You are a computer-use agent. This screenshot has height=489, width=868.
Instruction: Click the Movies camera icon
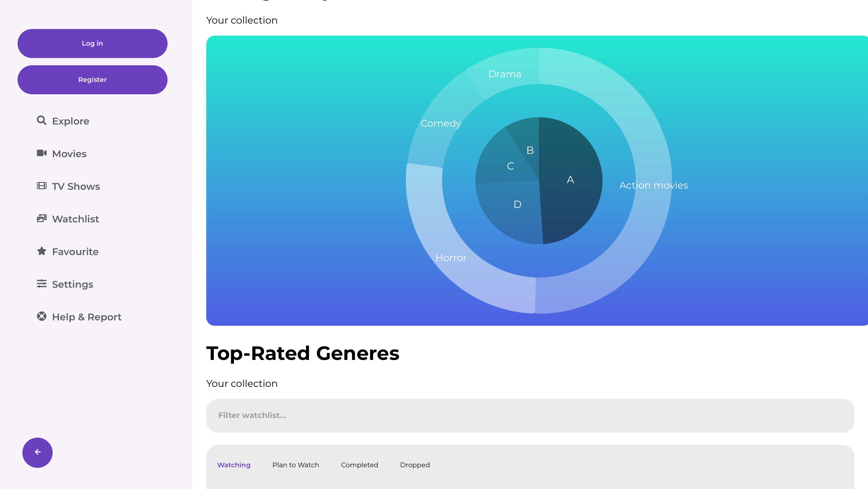[x=41, y=153]
